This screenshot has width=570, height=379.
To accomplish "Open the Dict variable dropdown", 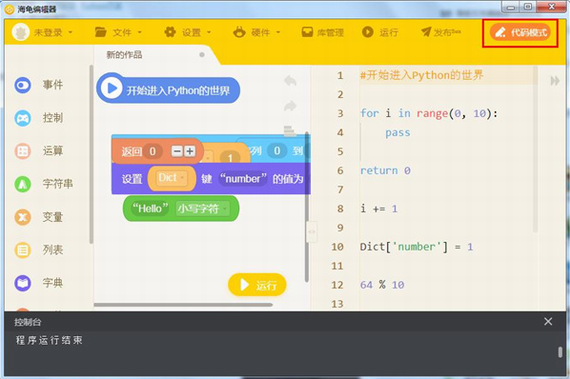I will (x=172, y=178).
